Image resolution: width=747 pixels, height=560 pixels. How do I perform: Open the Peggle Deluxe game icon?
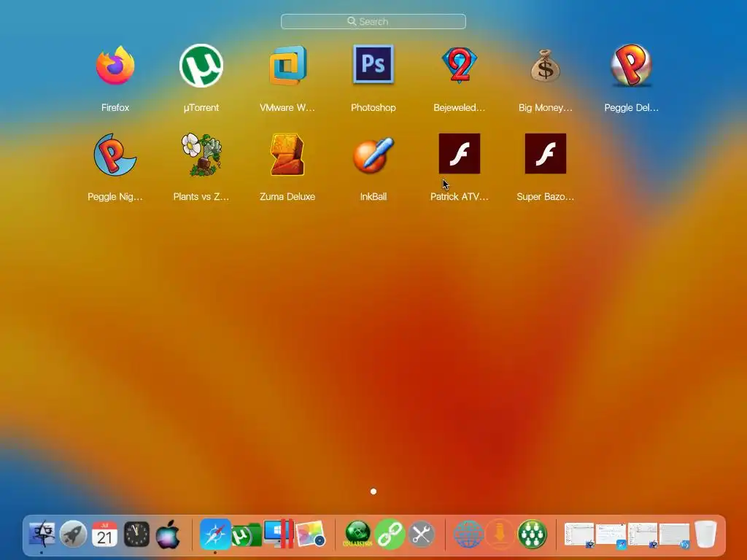coord(631,65)
